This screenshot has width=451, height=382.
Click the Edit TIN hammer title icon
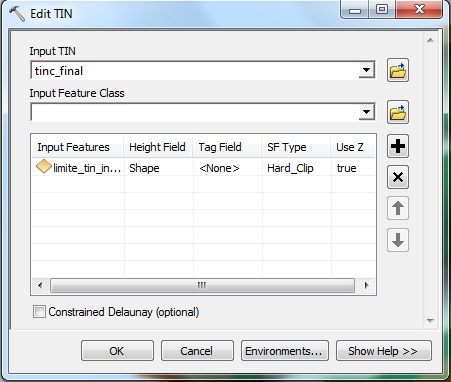coord(17,14)
